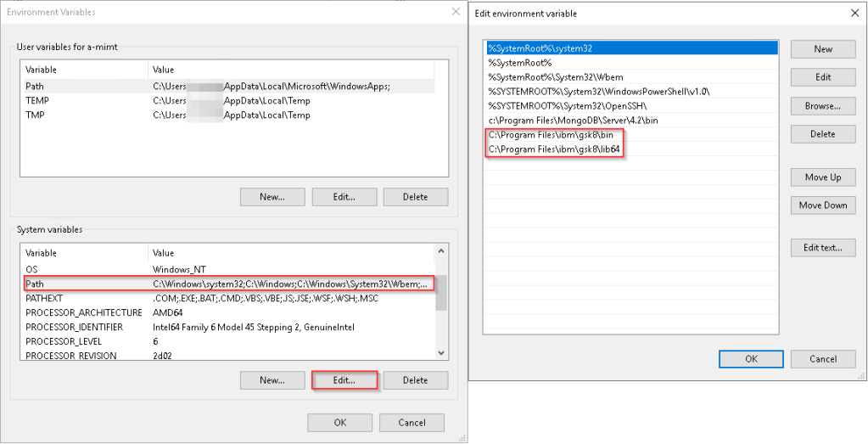Click Edit... under System variables
Image resolution: width=868 pixels, height=444 pixels.
(x=344, y=380)
